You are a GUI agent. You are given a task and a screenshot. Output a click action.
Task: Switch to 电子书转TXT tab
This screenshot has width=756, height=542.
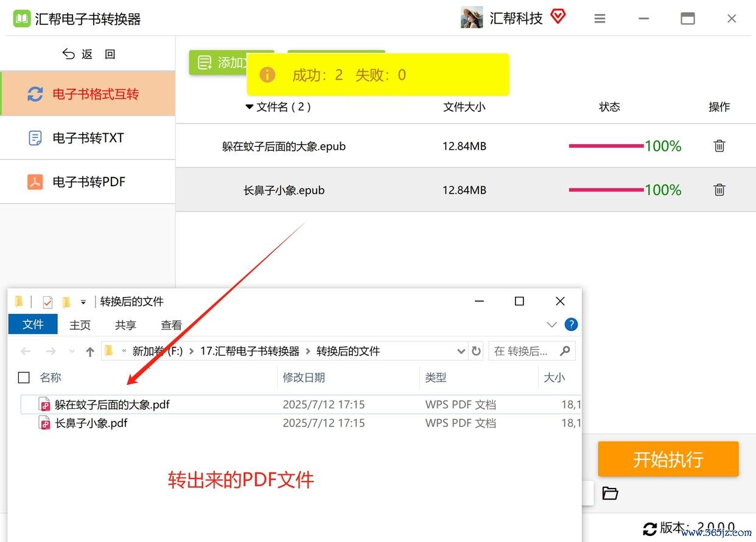point(88,138)
